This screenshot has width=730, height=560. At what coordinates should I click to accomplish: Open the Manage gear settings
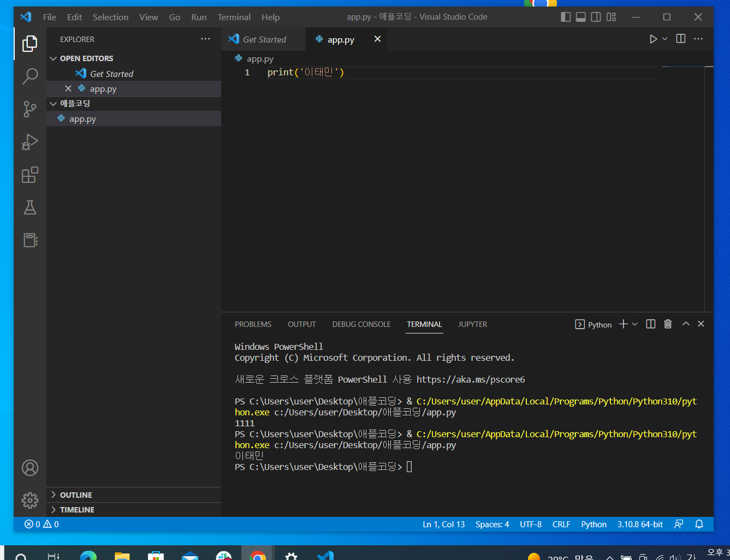tap(30, 500)
